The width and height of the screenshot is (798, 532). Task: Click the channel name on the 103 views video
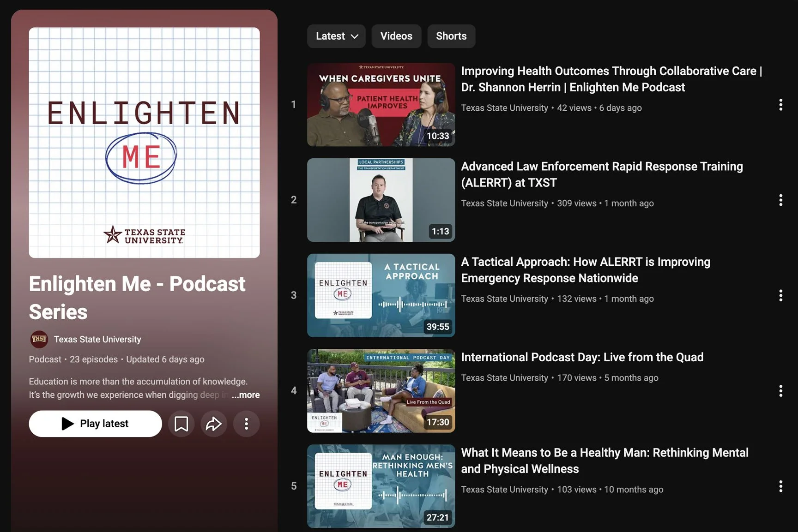pyautogui.click(x=504, y=490)
